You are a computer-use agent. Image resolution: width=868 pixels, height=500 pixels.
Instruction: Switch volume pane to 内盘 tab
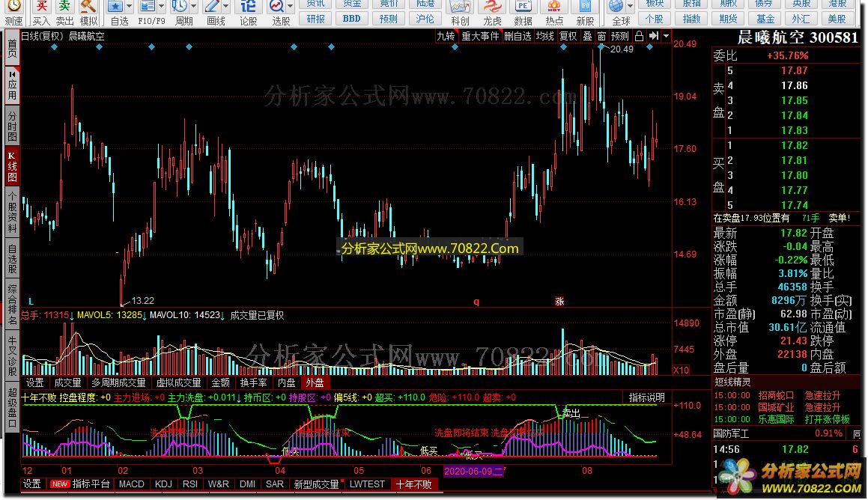click(x=286, y=382)
